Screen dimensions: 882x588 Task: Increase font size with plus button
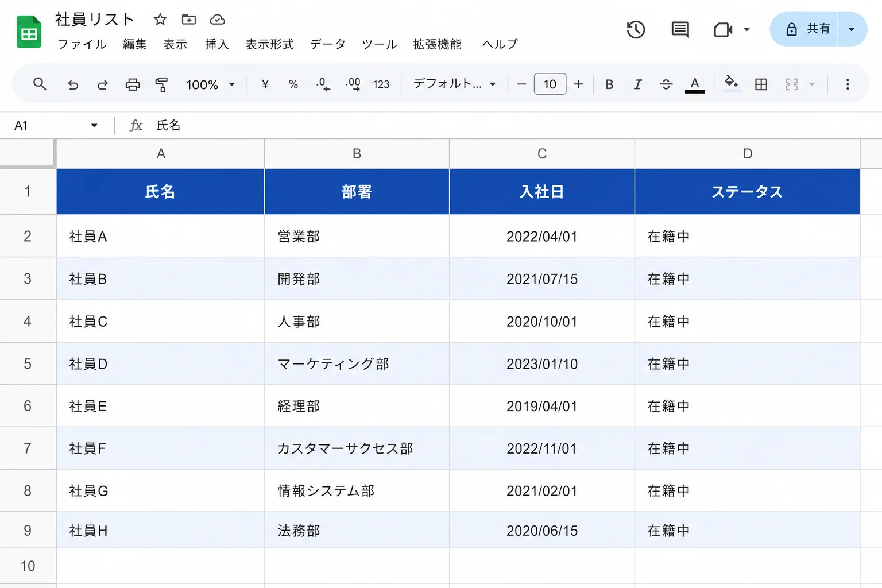(x=579, y=84)
